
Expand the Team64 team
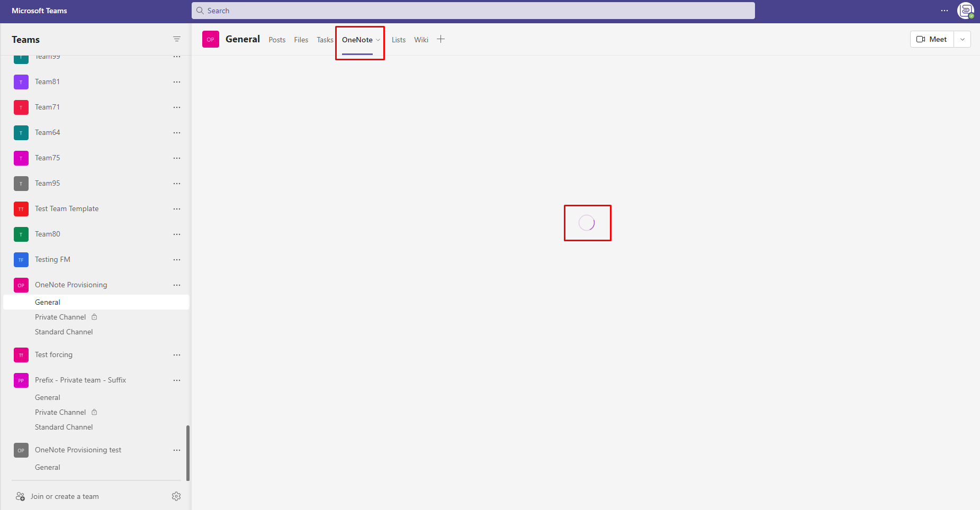tap(47, 132)
